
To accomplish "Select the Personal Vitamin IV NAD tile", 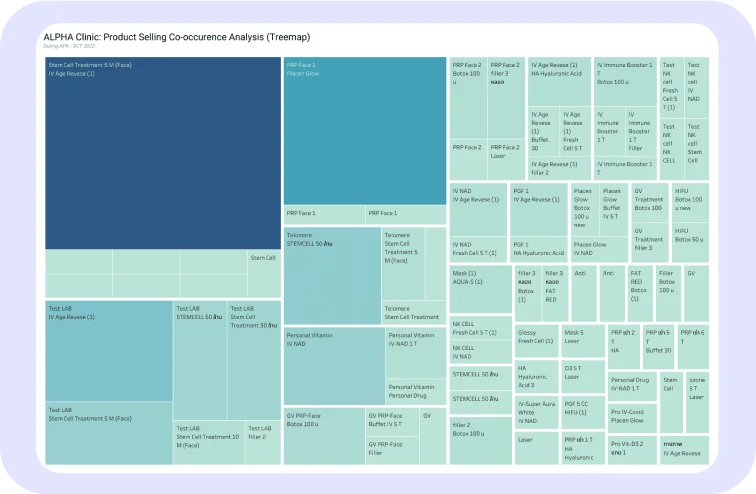I will (334, 366).
